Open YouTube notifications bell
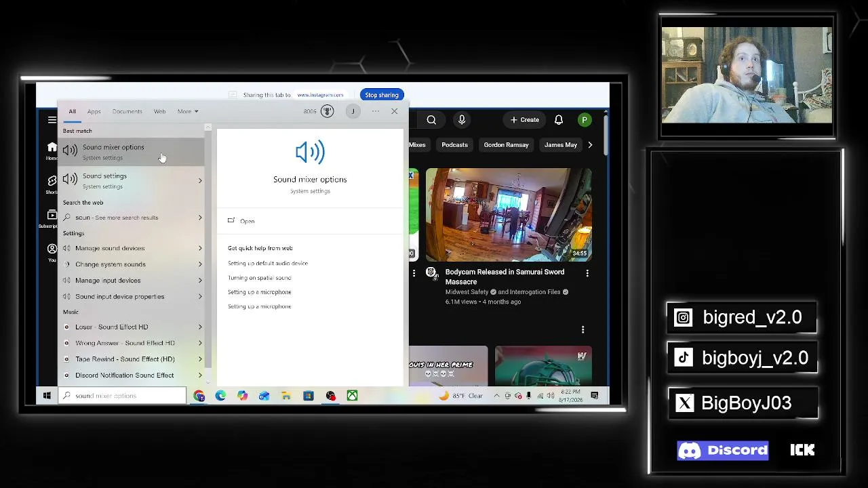The height and width of the screenshot is (488, 868). click(559, 120)
